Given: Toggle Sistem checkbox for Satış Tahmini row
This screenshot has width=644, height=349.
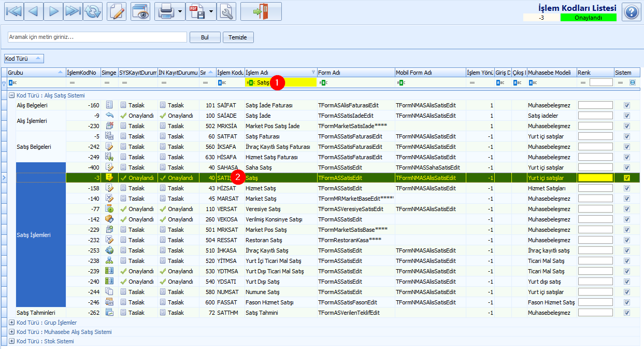Looking at the screenshot, I should [x=627, y=313].
